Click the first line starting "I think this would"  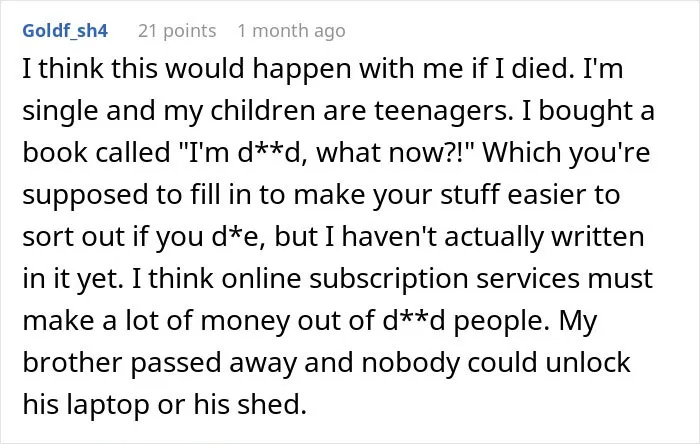pos(322,69)
